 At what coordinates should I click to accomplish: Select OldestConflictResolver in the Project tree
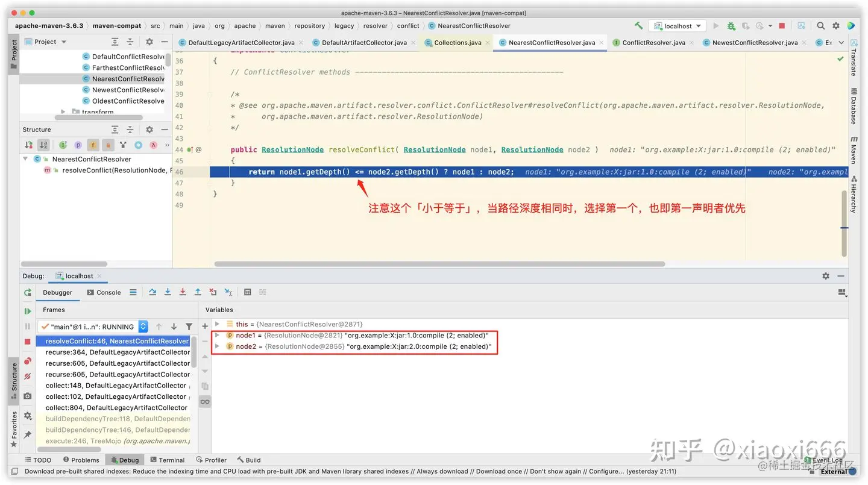(124, 101)
